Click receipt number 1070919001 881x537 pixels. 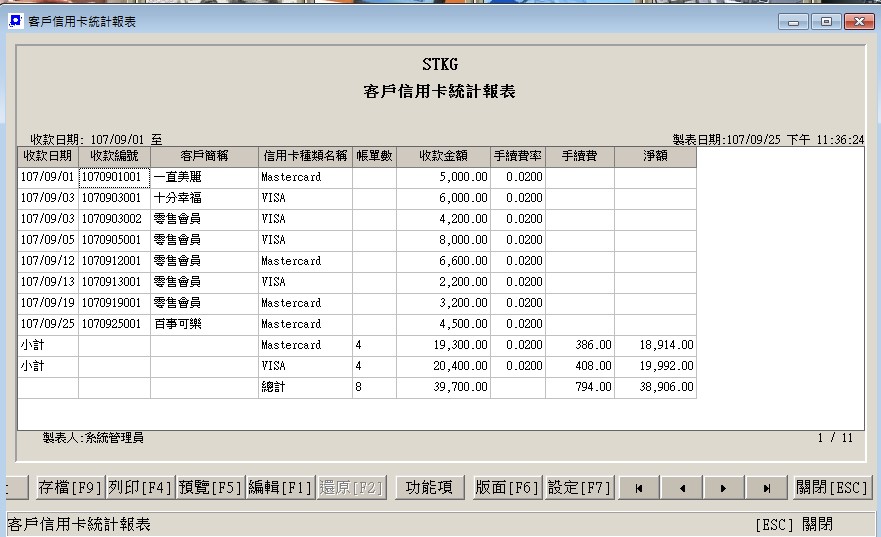(x=114, y=303)
